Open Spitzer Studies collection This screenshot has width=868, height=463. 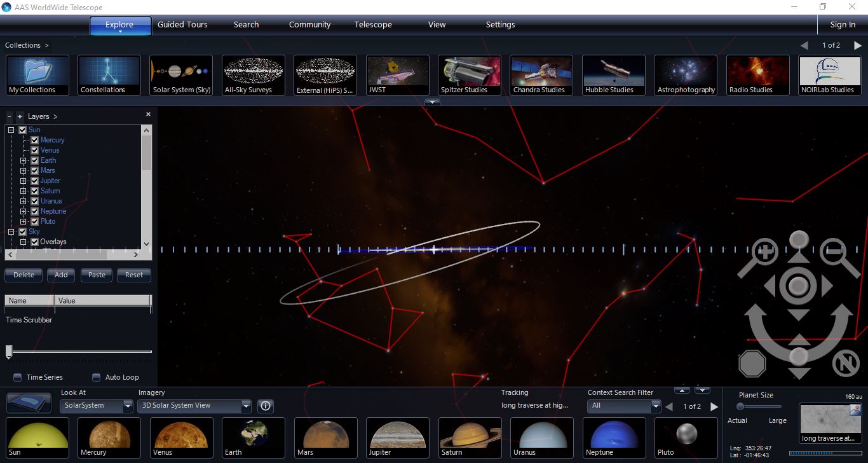pos(470,75)
